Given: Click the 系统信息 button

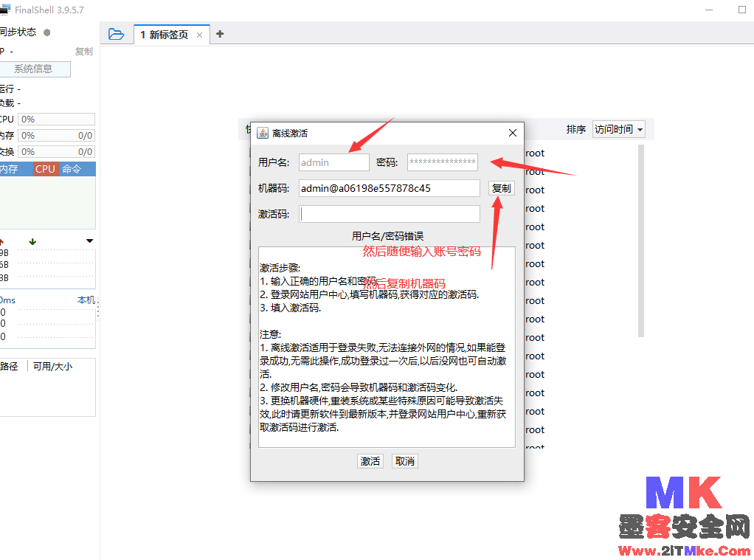Looking at the screenshot, I should pos(34,69).
